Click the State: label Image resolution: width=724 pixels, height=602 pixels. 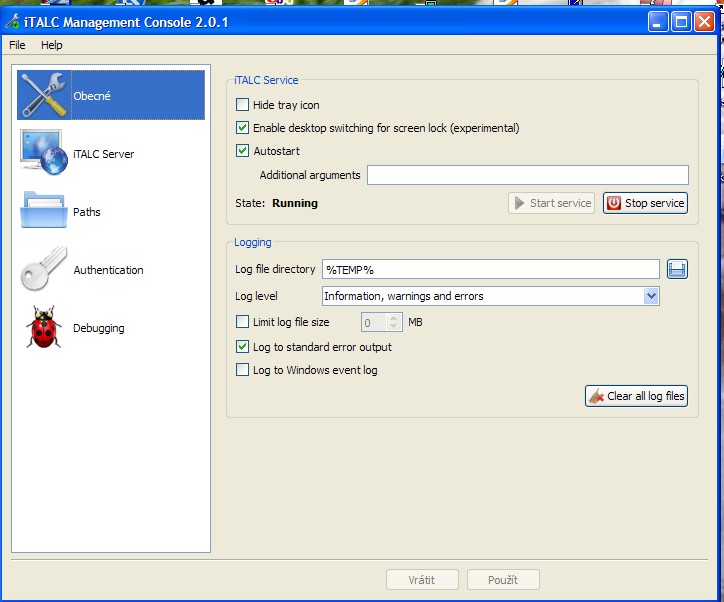point(250,203)
